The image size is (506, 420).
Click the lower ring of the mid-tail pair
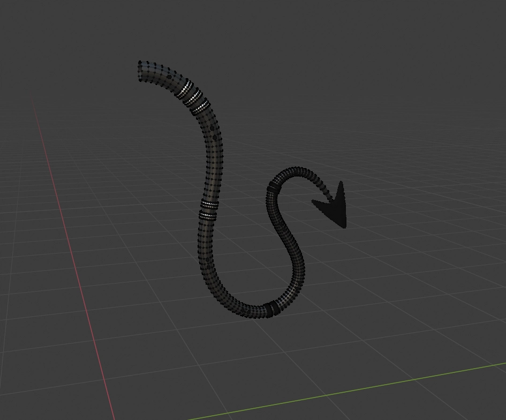coord(208,215)
